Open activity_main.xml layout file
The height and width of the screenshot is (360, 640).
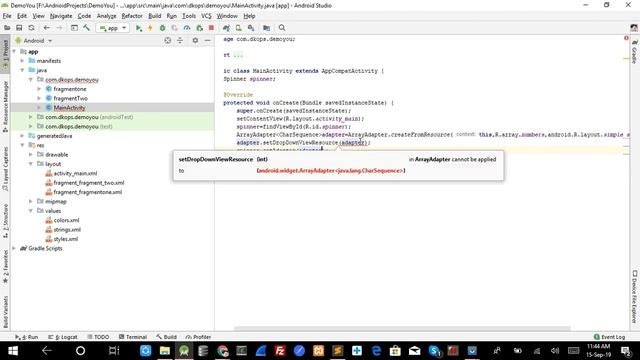[x=75, y=173]
